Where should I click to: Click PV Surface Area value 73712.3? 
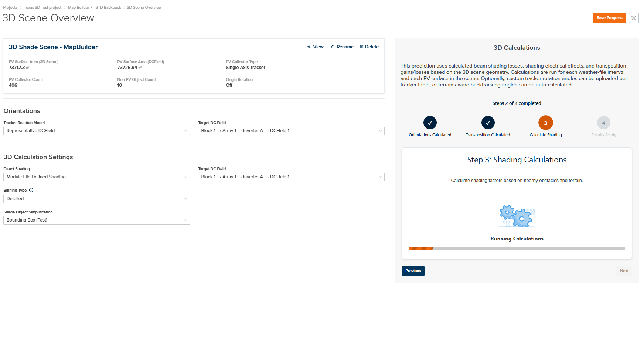pos(17,68)
